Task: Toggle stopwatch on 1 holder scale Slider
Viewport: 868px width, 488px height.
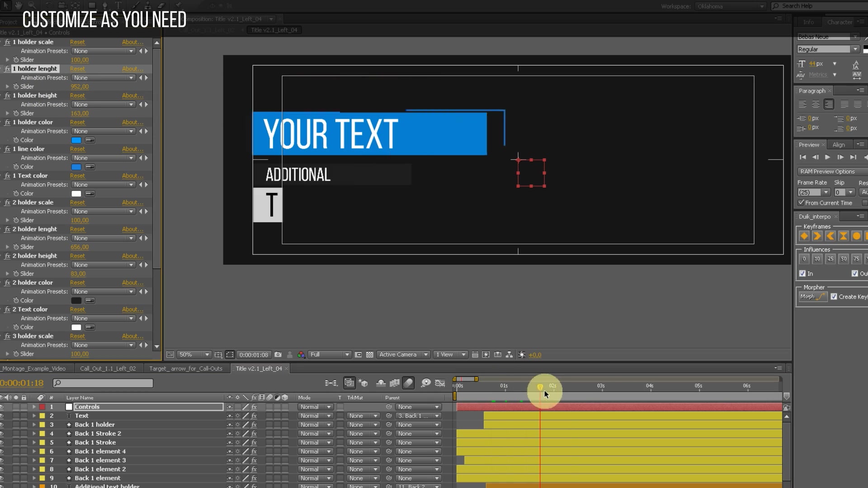Action: point(16,60)
